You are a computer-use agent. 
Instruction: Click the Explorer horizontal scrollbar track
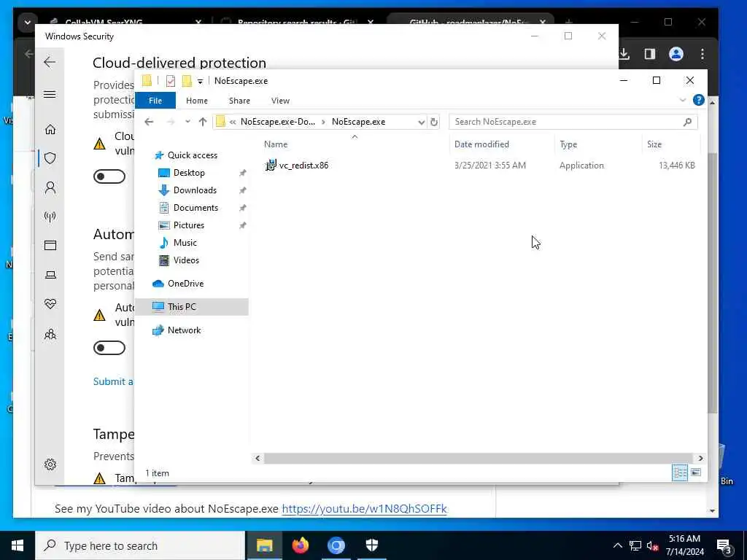[x=479, y=458]
